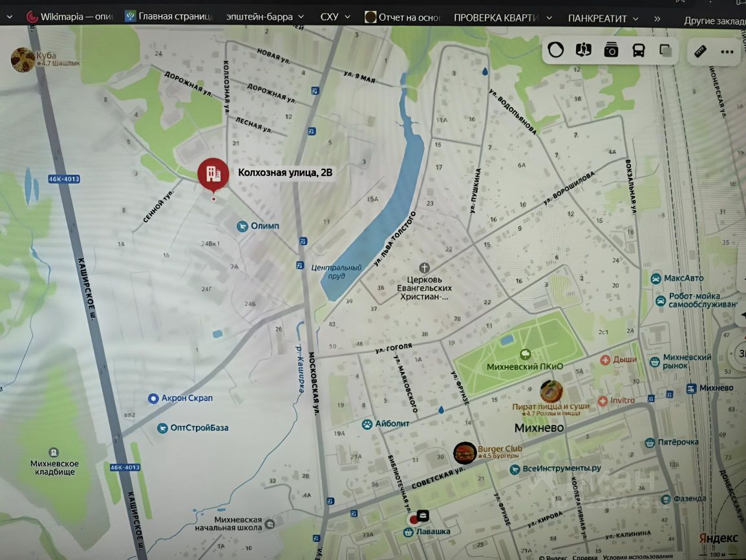746x560 pixels.
Task: Open the ОптСтройБаза store marker
Action: click(x=162, y=428)
